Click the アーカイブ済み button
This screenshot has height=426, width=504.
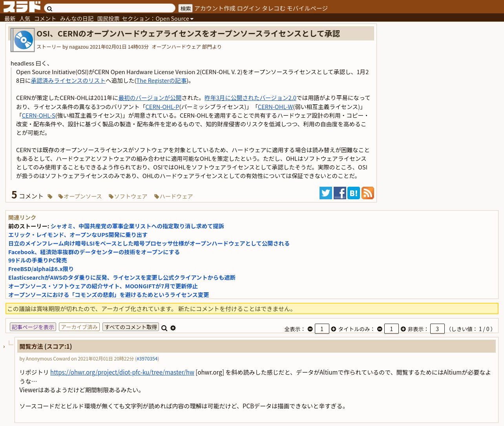pos(79,327)
